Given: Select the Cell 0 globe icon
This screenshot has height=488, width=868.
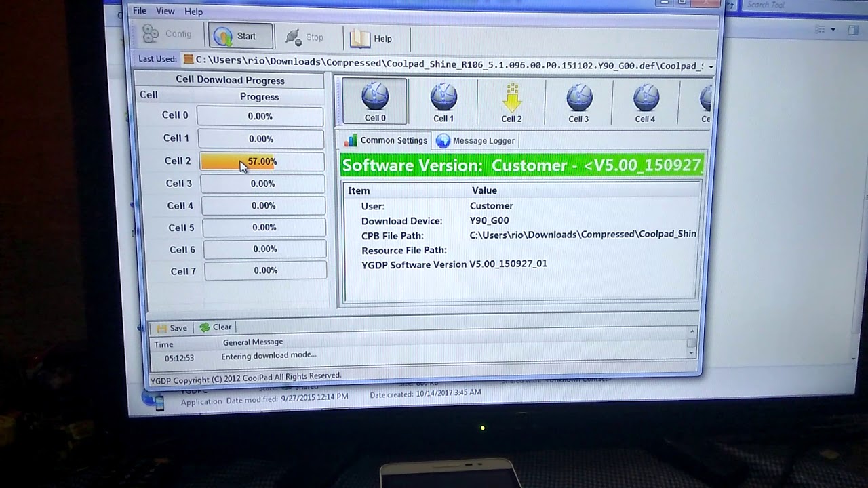Looking at the screenshot, I should coord(375,101).
